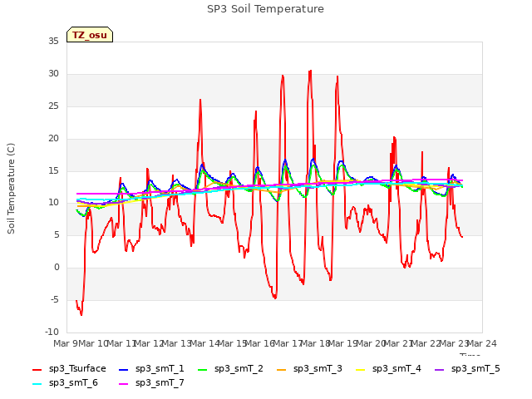Click the Mar 24 x-axis tick label
The height and width of the screenshot is (399, 532).
click(482, 343)
